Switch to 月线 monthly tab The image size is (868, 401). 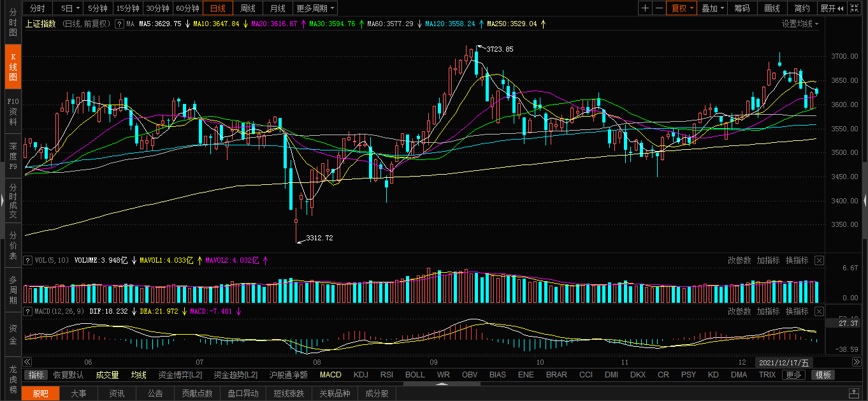[277, 8]
